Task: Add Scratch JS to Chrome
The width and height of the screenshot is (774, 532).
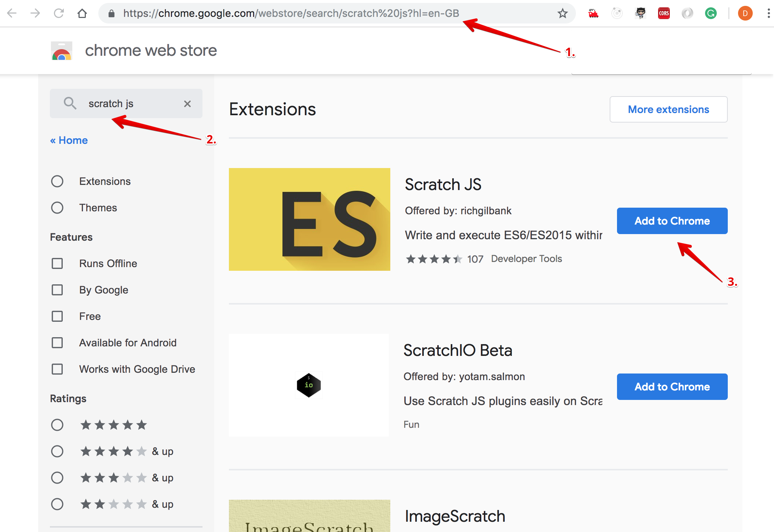Action: [672, 221]
